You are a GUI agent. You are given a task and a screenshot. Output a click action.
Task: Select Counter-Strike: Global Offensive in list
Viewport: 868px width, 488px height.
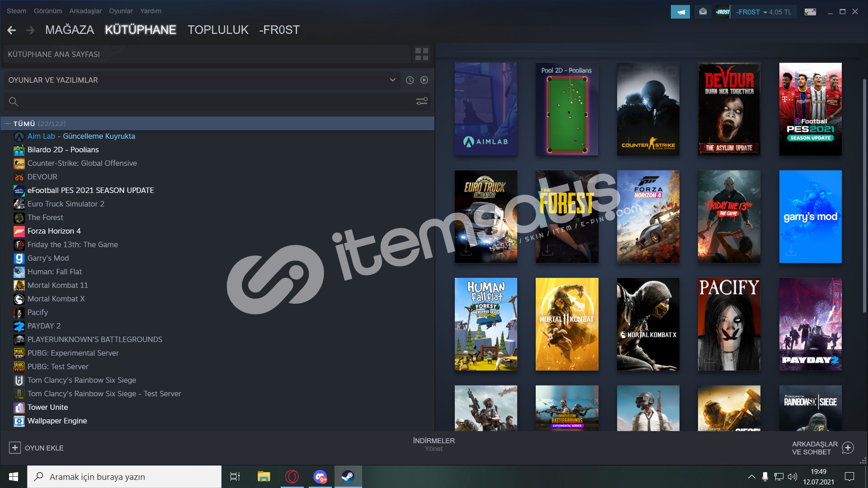[x=82, y=163]
